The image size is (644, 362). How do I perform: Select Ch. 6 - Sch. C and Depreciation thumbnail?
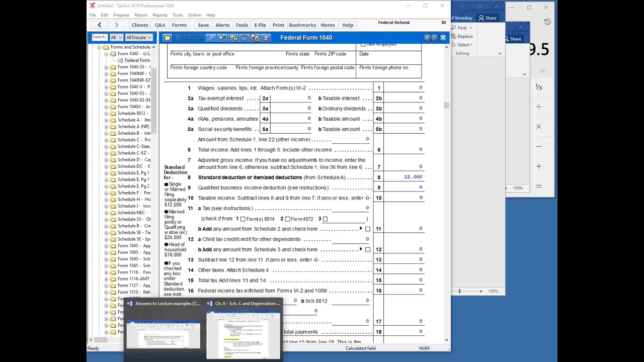tap(243, 334)
